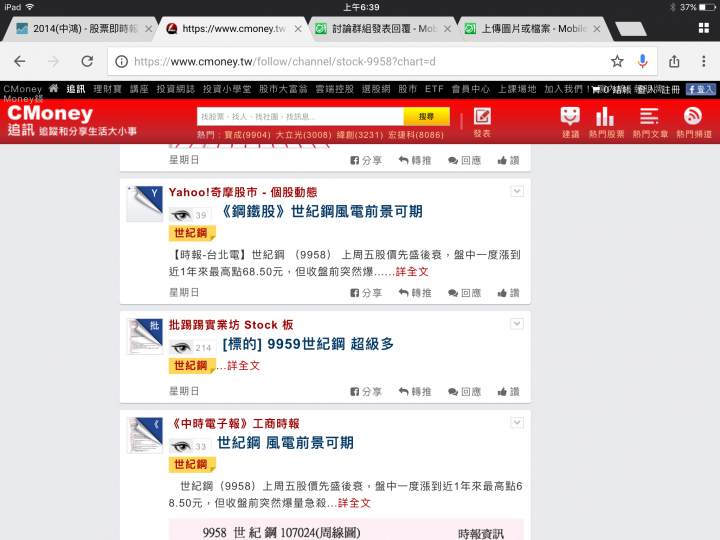Click the 批踢踢 channel avatar thumbnail

[145, 337]
